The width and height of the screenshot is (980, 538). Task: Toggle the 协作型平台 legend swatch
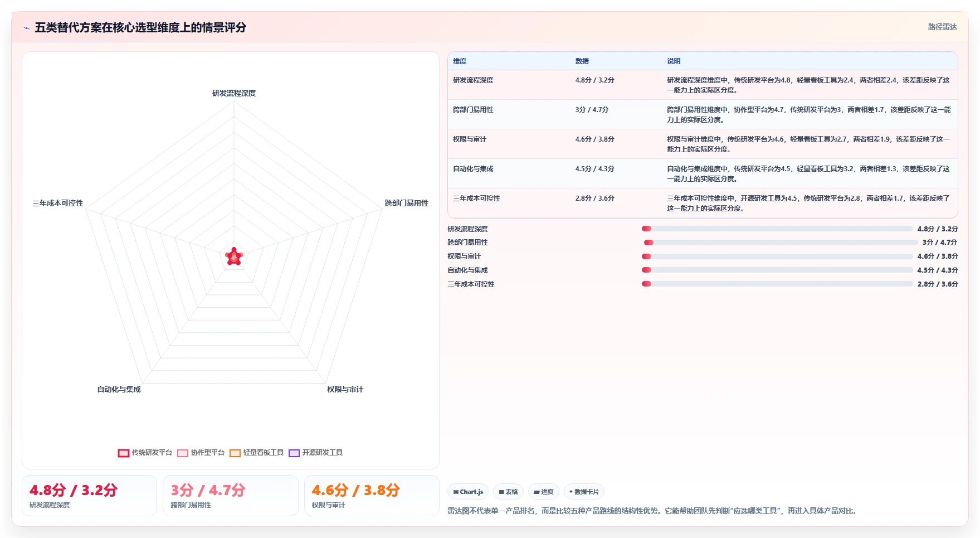(183, 453)
